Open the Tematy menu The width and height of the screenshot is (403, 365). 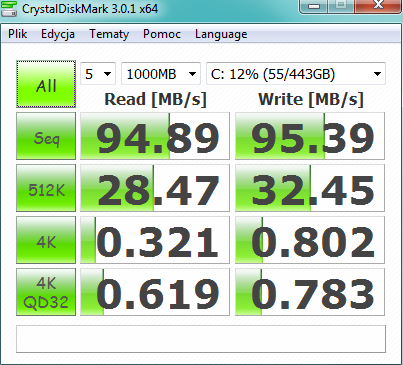[x=109, y=34]
